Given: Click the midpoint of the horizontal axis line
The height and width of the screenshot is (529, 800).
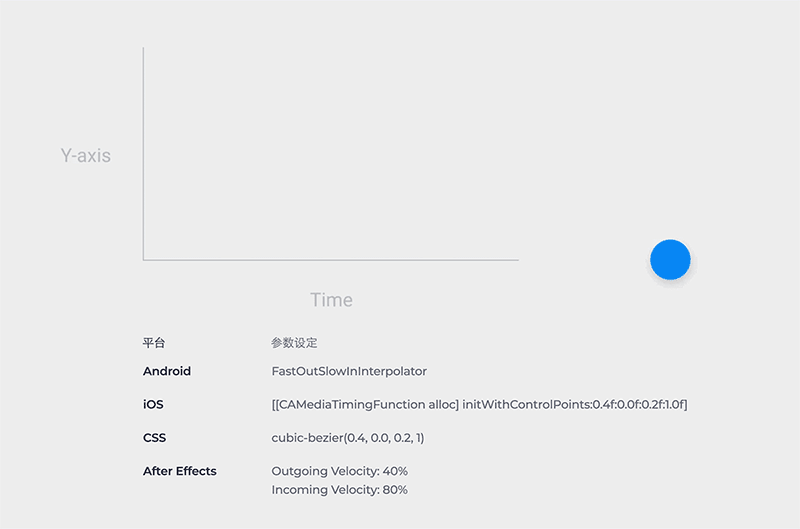Looking at the screenshot, I should point(331,260).
